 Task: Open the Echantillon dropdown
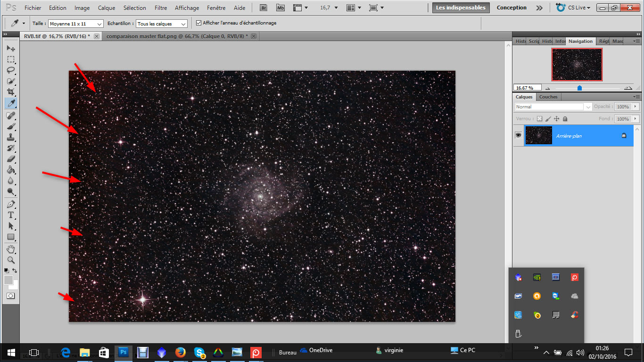[162, 24]
